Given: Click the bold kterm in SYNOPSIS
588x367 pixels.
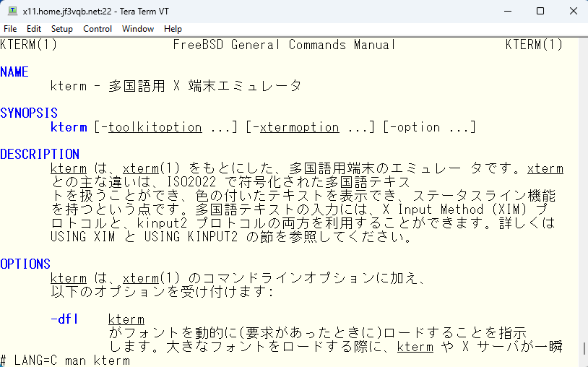Looking at the screenshot, I should (x=69, y=127).
